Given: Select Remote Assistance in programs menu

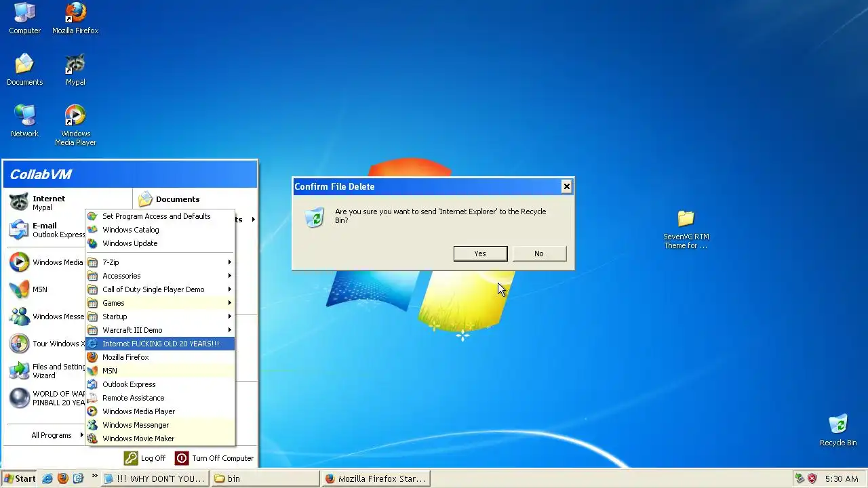Looking at the screenshot, I should [x=160, y=398].
